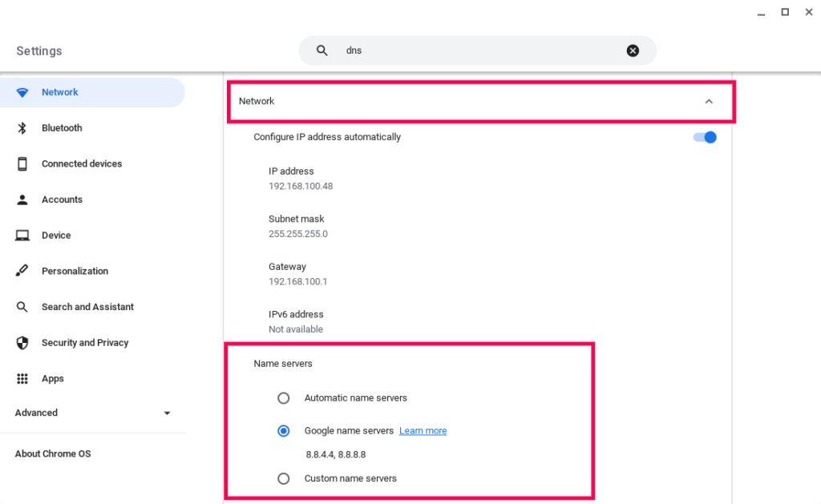Click the Settings title text
The image size is (821, 504).
click(39, 50)
